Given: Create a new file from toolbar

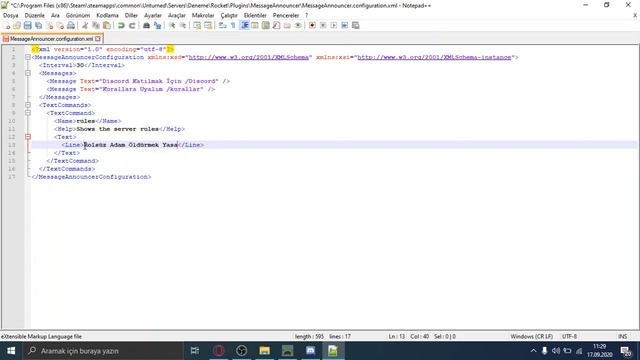Looking at the screenshot, I should (7, 25).
